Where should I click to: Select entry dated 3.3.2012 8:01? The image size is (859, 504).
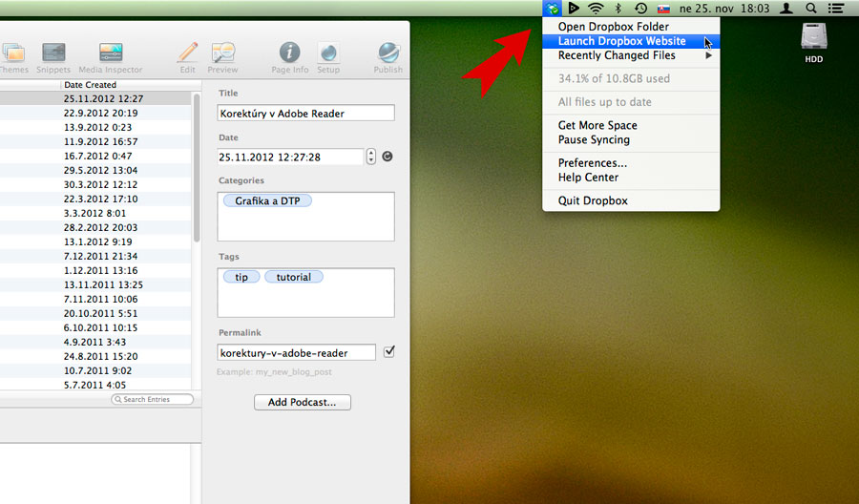(x=95, y=213)
